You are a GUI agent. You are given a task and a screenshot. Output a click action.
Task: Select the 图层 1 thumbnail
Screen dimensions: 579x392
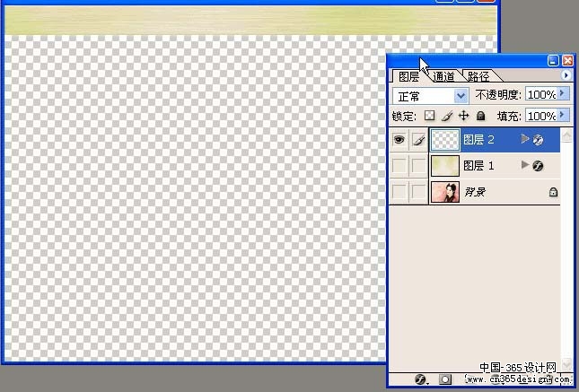click(445, 166)
